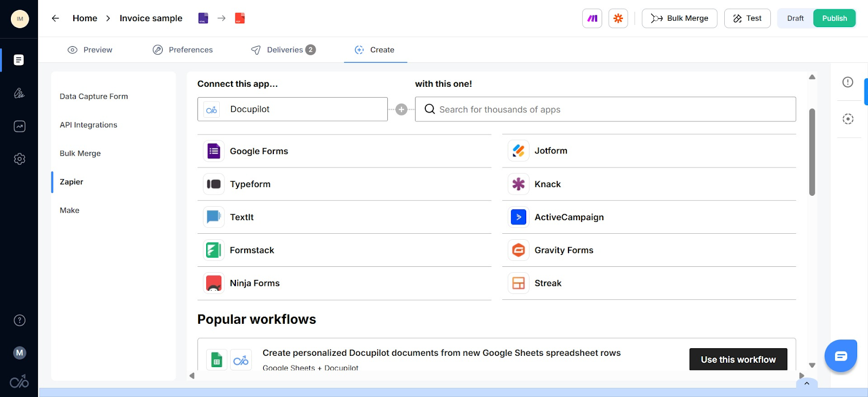Click the vertical scrollbar thumb
The image size is (868, 397).
point(812,152)
